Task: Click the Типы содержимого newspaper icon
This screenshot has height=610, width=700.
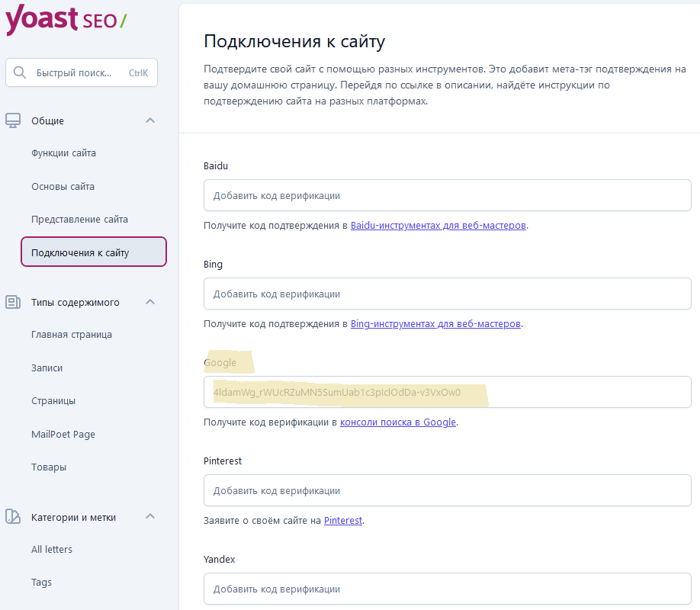Action: pos(13,302)
